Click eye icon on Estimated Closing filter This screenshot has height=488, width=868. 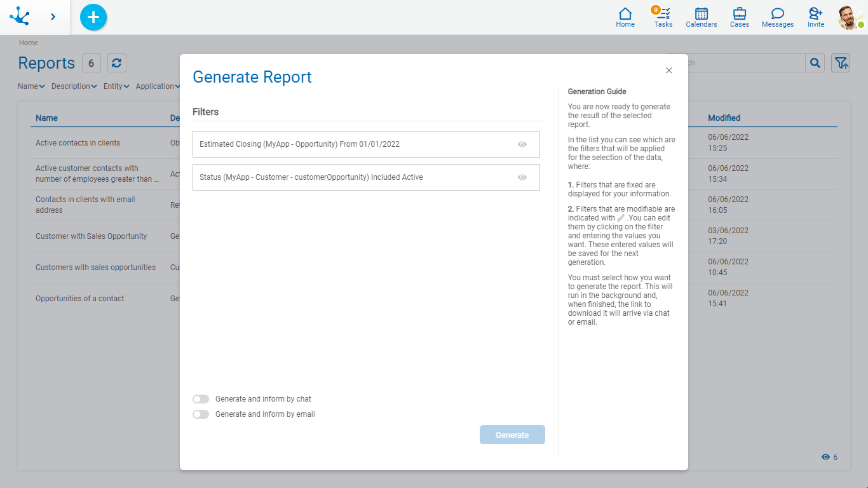(x=522, y=144)
